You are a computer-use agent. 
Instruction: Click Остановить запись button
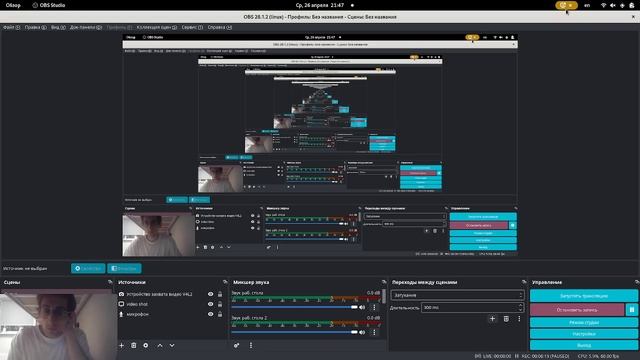pos(577,310)
